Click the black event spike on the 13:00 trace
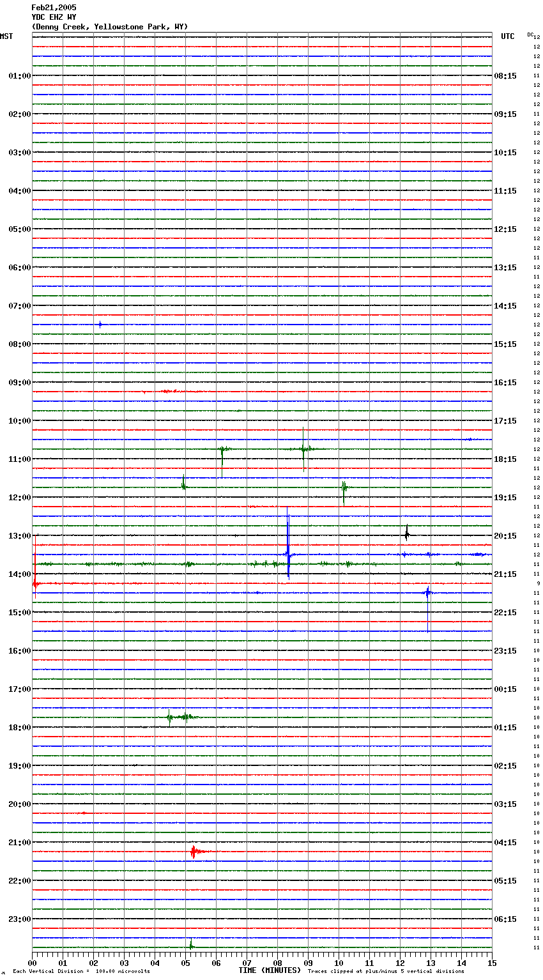The height and width of the screenshot is (980, 543). click(x=406, y=533)
